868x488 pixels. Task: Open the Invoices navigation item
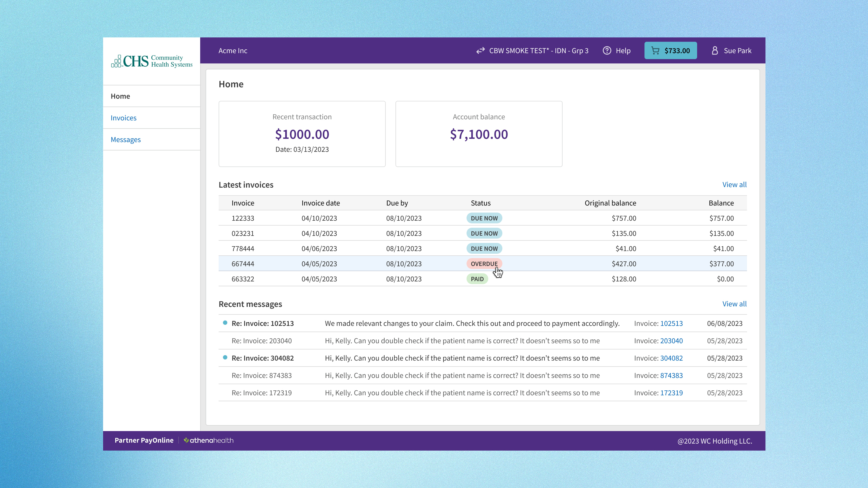point(124,118)
